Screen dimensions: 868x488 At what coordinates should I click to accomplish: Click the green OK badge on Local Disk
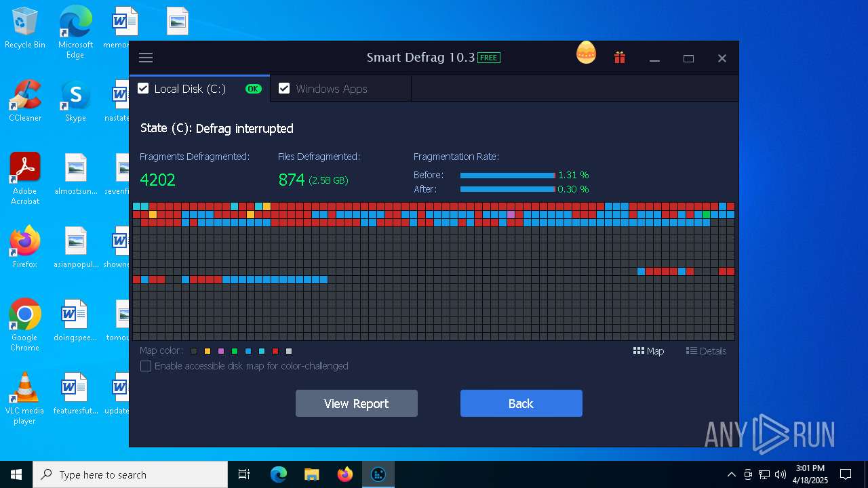[x=253, y=89]
